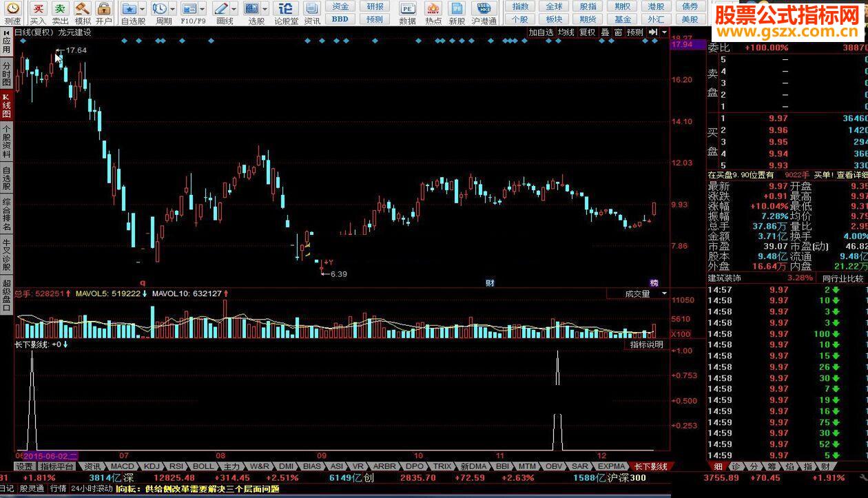The width and height of the screenshot is (868, 498).
Task: Click the 指数 index button
Action: (x=521, y=6)
